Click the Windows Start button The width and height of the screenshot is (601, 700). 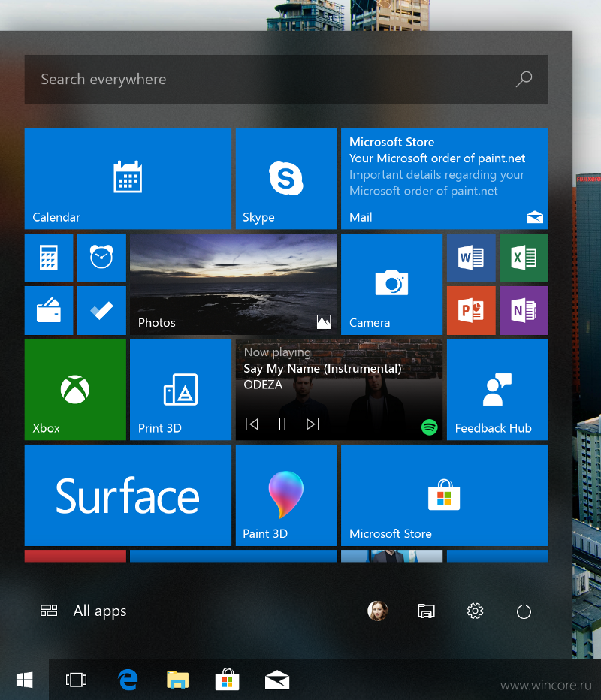(25, 680)
